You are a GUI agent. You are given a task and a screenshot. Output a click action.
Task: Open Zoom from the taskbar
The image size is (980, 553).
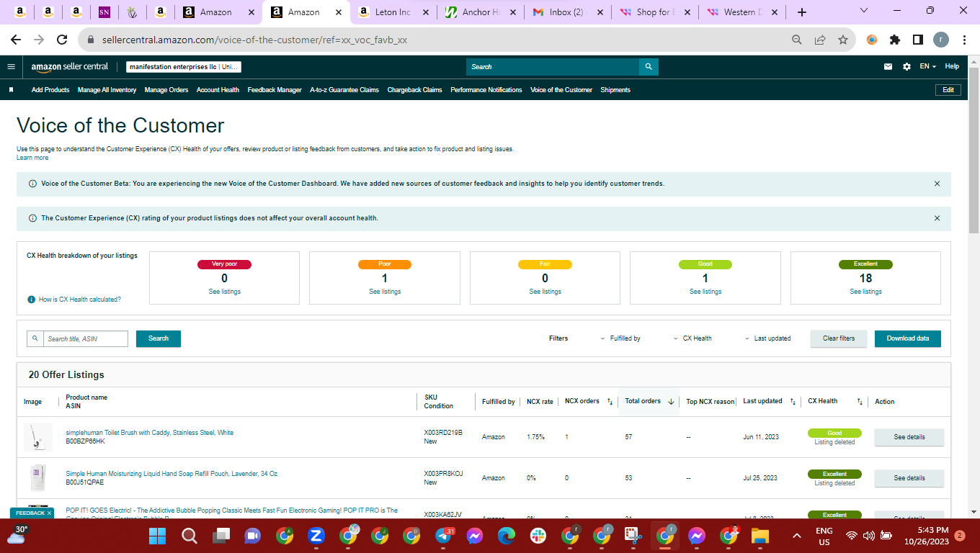316,536
